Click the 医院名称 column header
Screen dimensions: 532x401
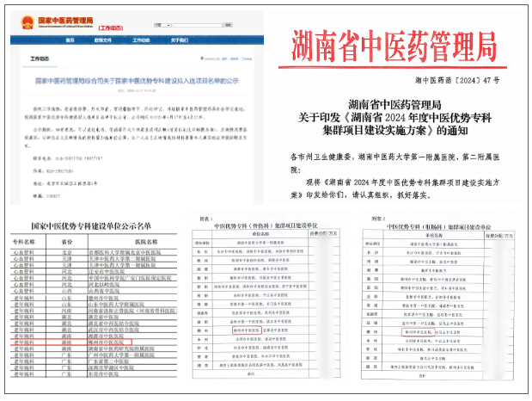pyautogui.click(x=146, y=242)
